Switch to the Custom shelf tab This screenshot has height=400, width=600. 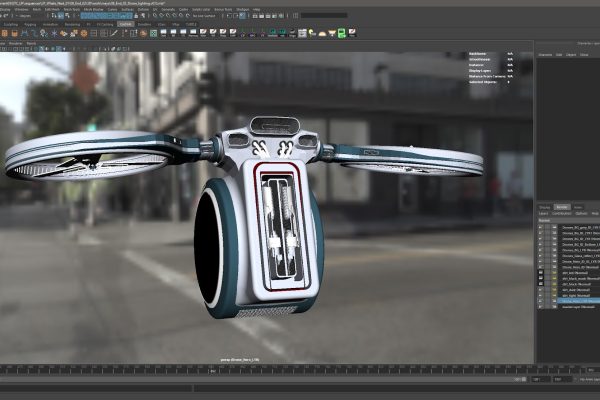[126, 24]
